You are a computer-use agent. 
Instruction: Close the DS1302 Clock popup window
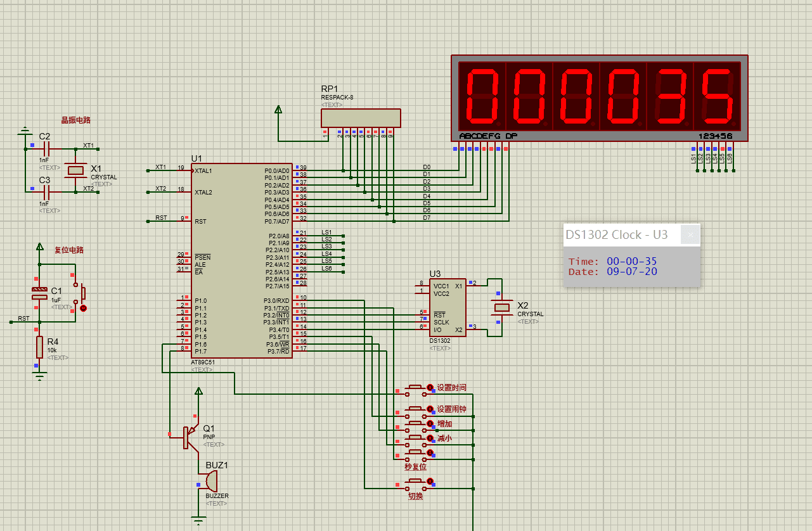pos(690,234)
